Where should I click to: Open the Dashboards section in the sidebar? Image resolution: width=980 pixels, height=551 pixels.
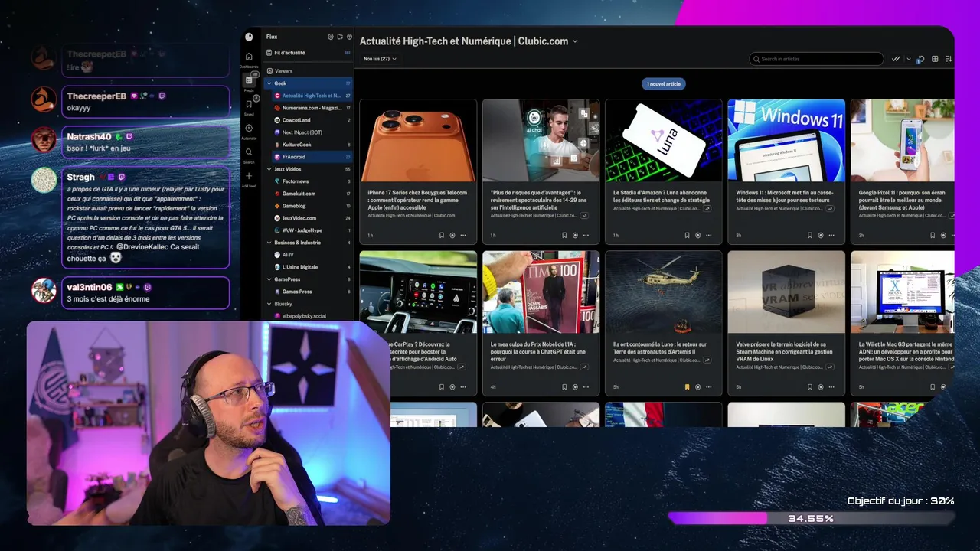click(249, 60)
